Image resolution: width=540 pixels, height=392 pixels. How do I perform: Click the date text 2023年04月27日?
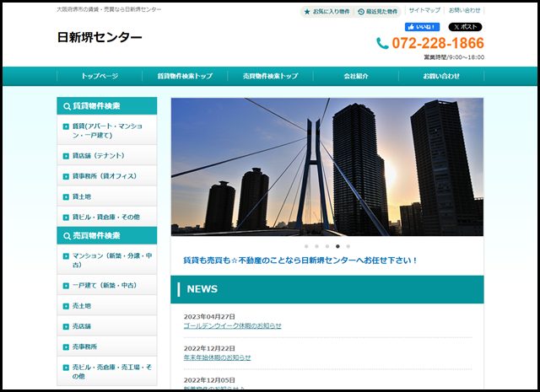click(209, 317)
